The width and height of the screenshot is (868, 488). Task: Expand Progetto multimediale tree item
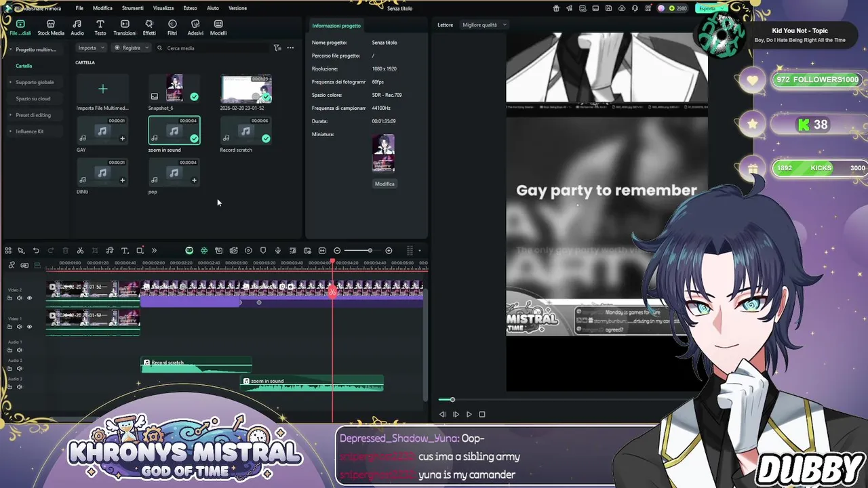pos(35,49)
